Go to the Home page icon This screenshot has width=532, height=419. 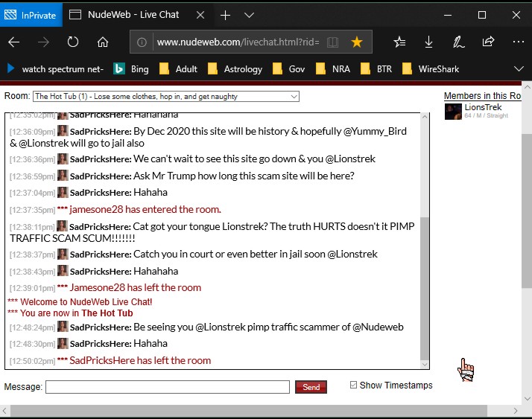[x=103, y=42]
